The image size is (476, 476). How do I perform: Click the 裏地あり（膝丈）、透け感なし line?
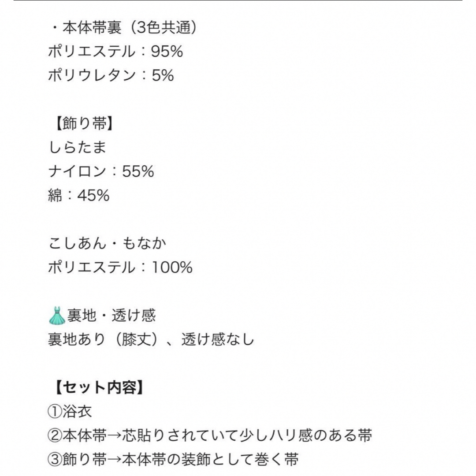coord(151,339)
